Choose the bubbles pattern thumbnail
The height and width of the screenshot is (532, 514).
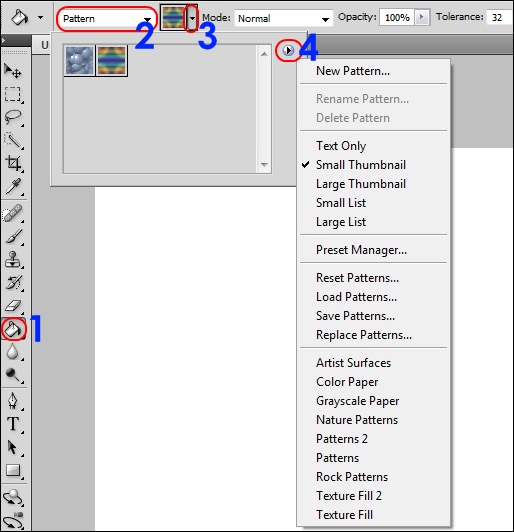(79, 61)
